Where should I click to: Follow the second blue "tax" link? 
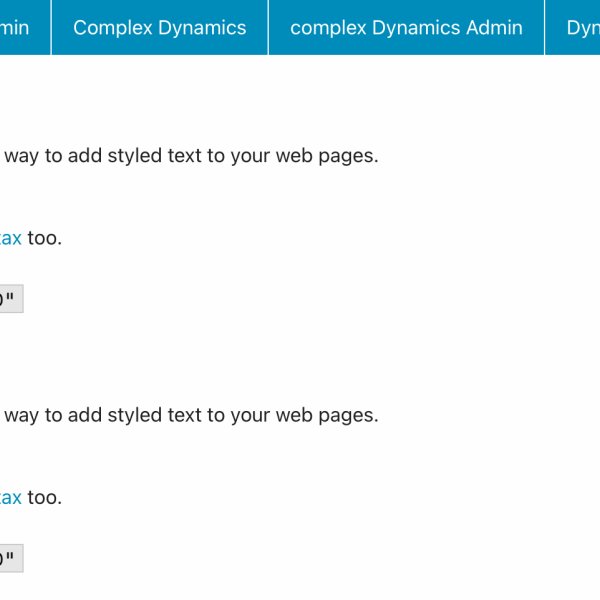click(10, 497)
